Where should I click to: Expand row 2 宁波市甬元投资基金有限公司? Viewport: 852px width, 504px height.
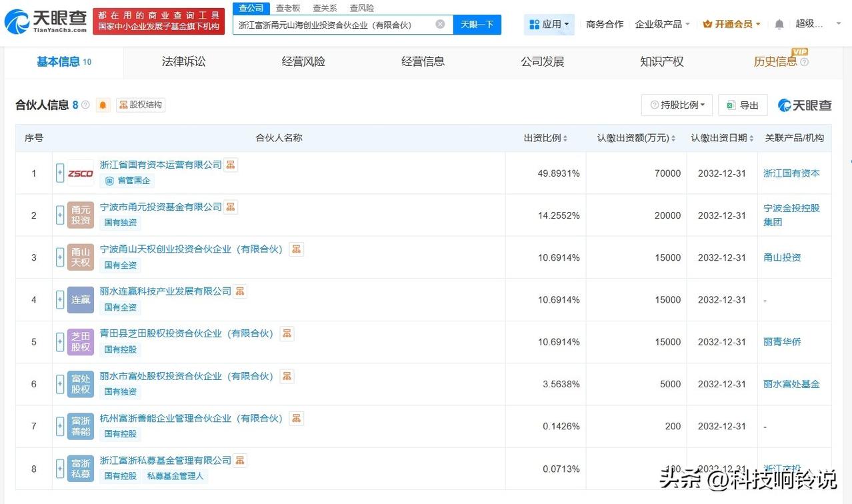pyautogui.click(x=60, y=215)
